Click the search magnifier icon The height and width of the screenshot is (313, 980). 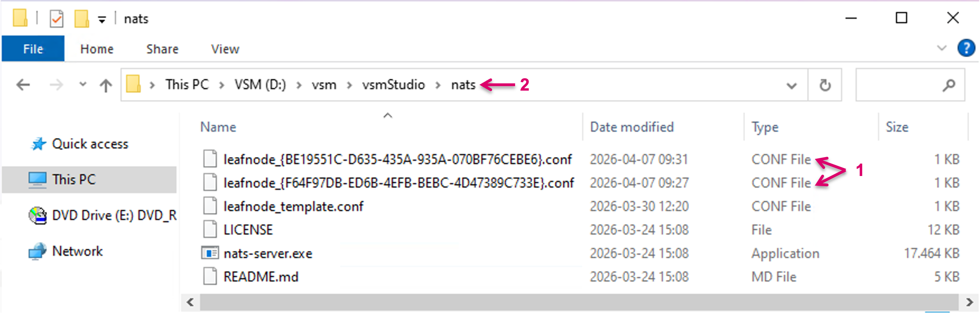tap(949, 85)
